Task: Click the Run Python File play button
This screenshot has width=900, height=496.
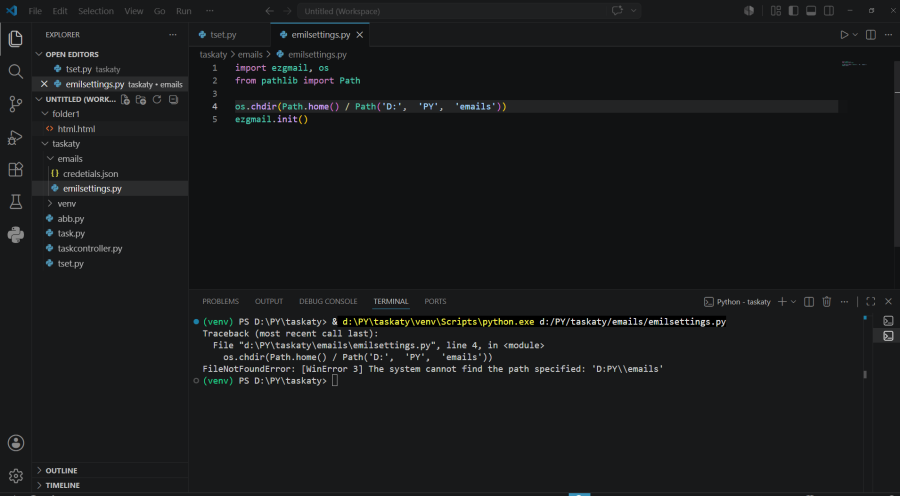Action: (844, 35)
